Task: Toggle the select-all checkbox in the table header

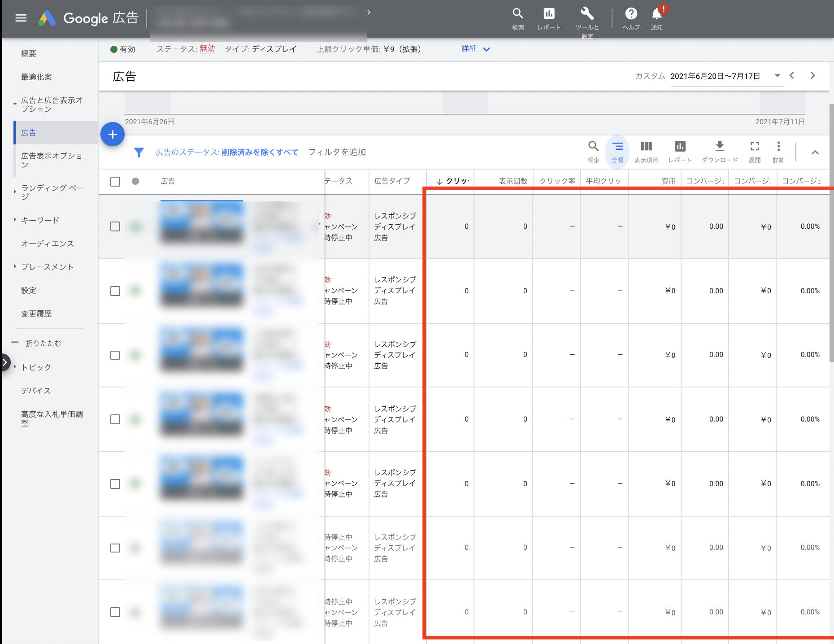Action: (115, 181)
